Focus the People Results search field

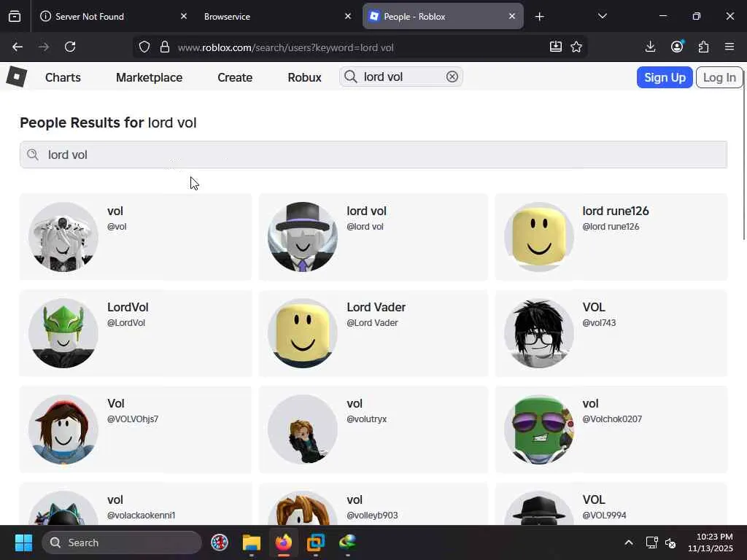pyautogui.click(x=373, y=155)
